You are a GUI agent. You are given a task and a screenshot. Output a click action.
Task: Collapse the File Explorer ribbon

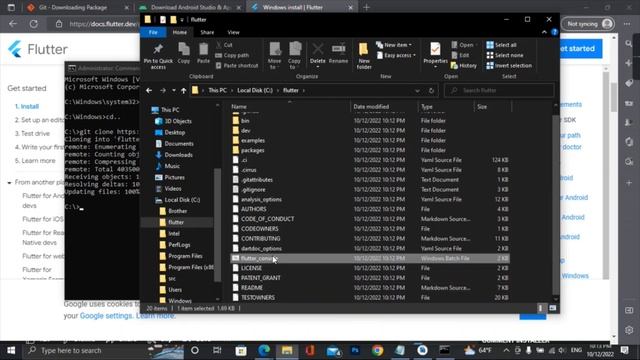tap(544, 32)
